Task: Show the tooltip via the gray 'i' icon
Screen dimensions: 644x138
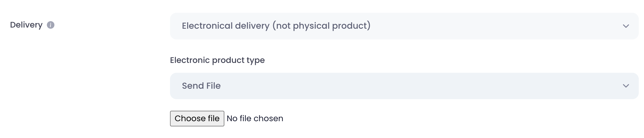Action: [x=51, y=25]
